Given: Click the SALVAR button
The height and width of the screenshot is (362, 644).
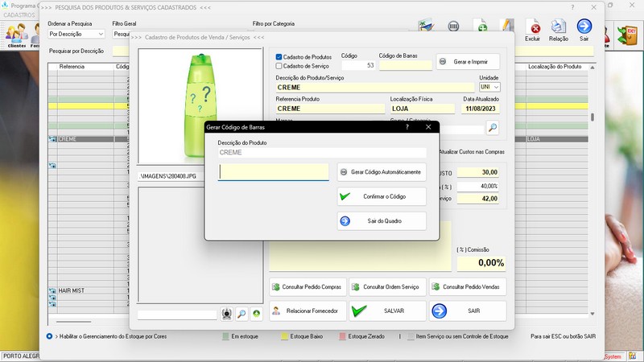Looking at the screenshot, I should tap(387, 311).
